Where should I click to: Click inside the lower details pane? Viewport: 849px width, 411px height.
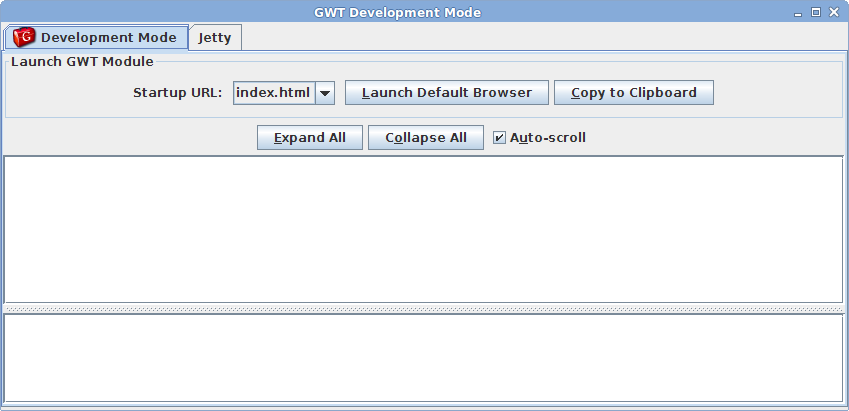tap(423, 358)
